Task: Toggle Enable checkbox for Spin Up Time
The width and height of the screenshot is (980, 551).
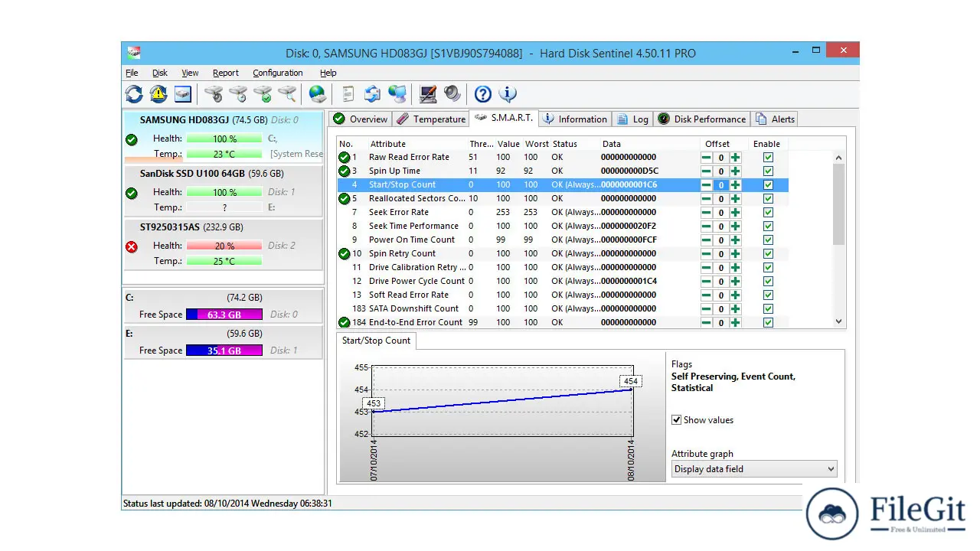Action: 768,171
